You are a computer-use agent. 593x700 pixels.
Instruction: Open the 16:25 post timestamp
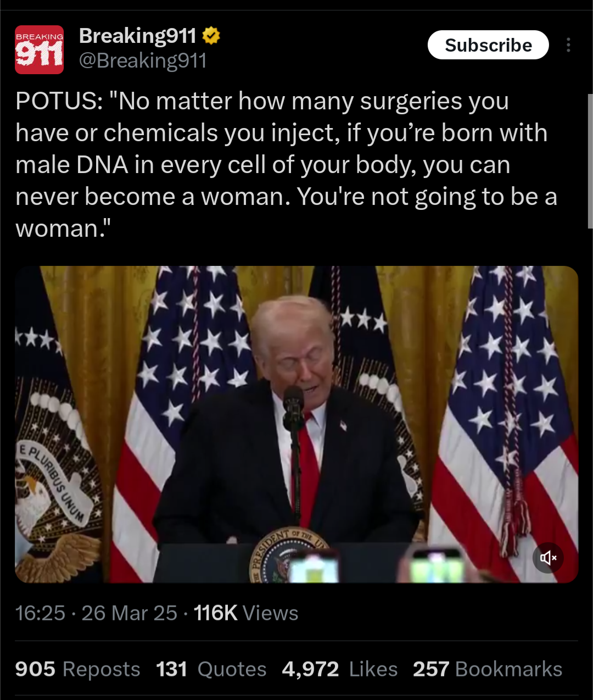pos(40,613)
